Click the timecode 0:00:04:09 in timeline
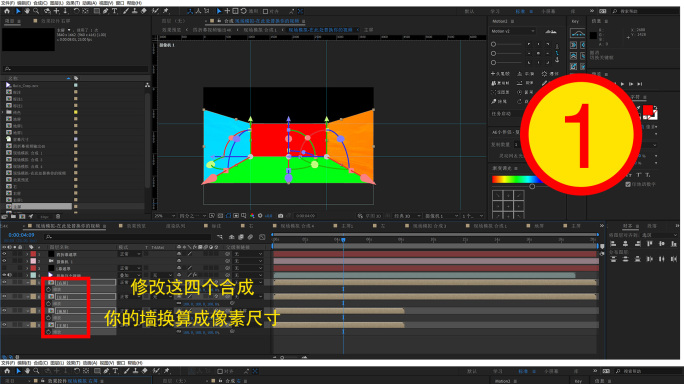 (21, 235)
